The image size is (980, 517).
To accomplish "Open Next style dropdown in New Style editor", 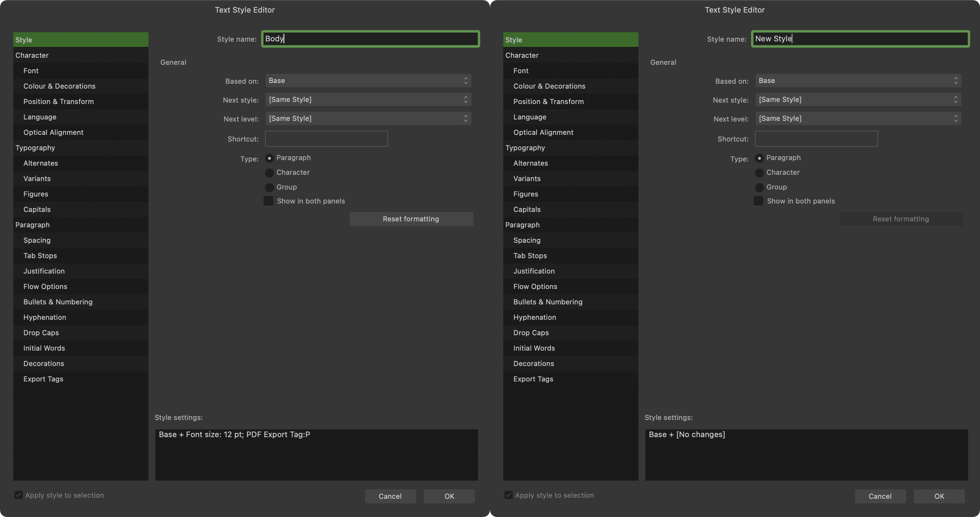I will [858, 99].
